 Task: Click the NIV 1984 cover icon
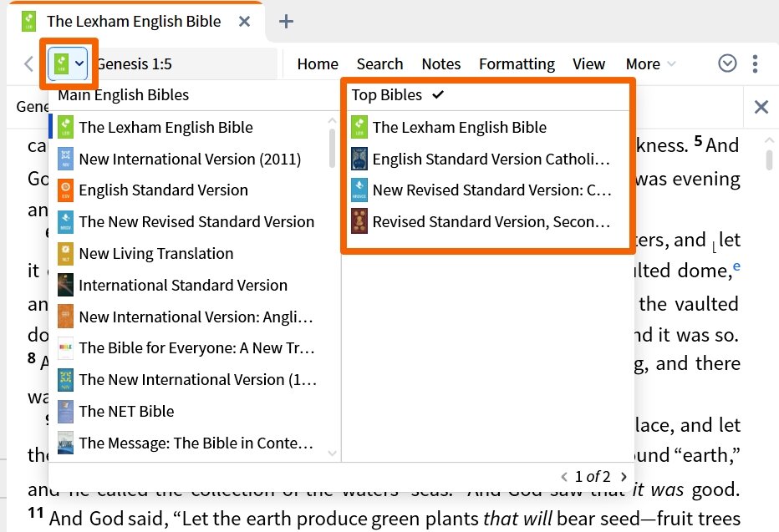click(x=65, y=380)
